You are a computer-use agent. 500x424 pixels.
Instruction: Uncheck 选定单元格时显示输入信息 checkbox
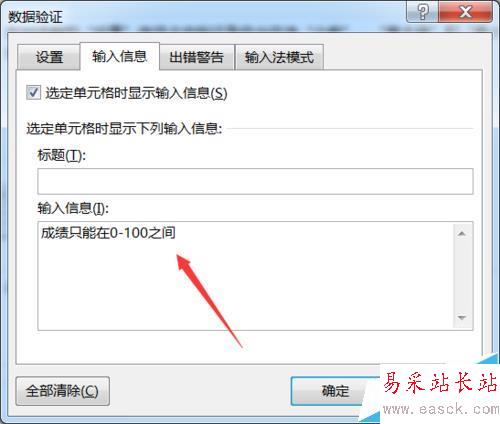tap(34, 93)
